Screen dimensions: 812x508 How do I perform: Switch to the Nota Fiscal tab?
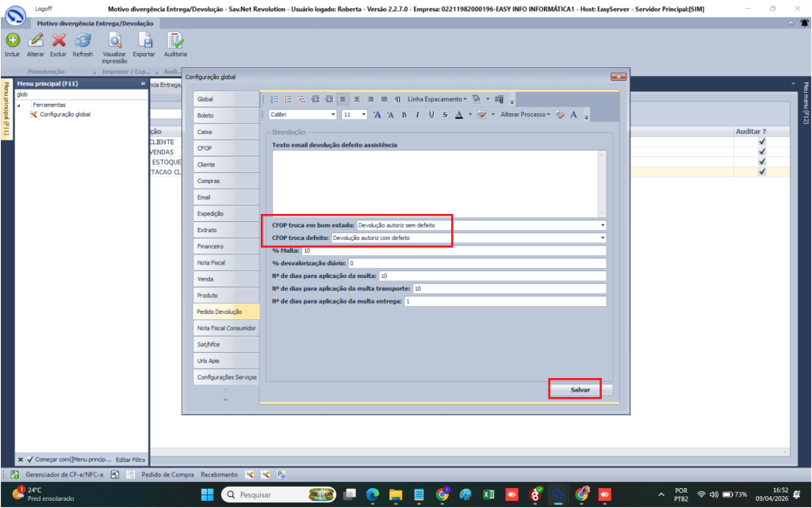pyautogui.click(x=212, y=262)
